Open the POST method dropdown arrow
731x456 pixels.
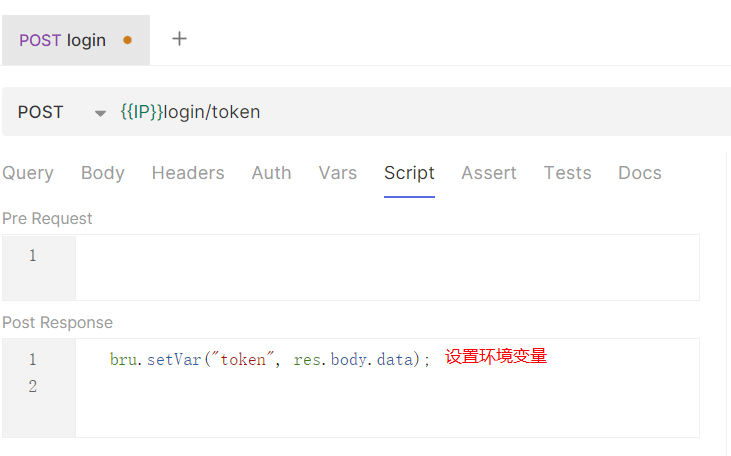(x=100, y=113)
